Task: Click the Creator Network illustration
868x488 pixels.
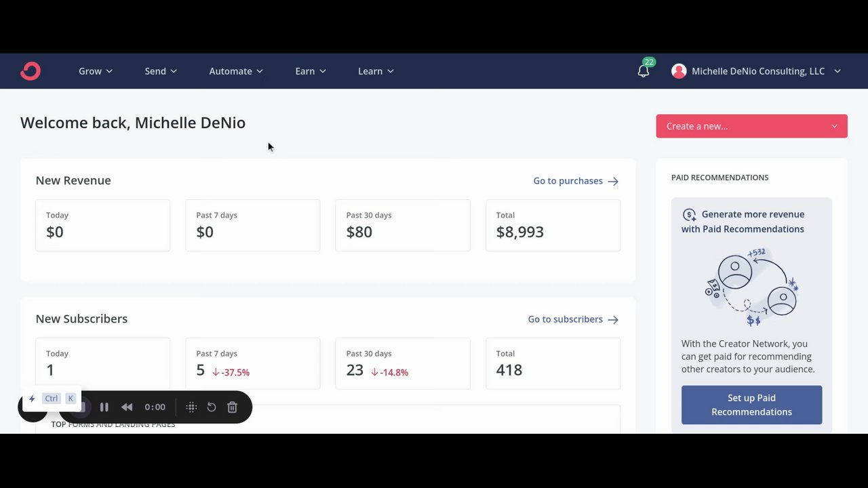Action: click(751, 287)
